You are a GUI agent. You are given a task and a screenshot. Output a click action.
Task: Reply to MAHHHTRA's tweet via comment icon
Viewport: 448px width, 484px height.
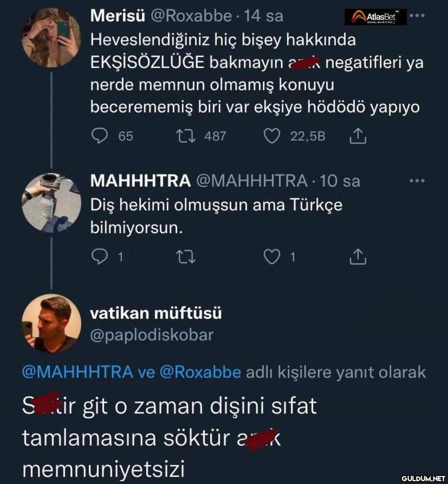(x=99, y=257)
